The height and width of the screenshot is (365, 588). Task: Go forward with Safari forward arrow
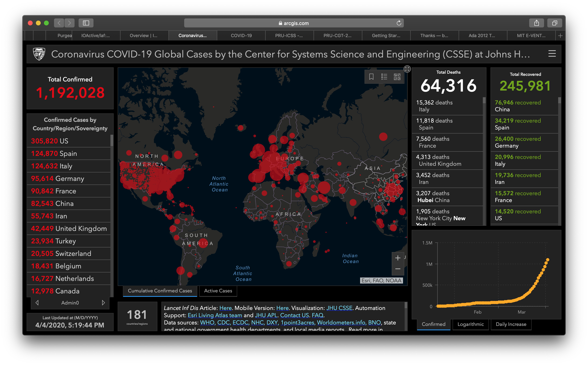click(x=70, y=23)
